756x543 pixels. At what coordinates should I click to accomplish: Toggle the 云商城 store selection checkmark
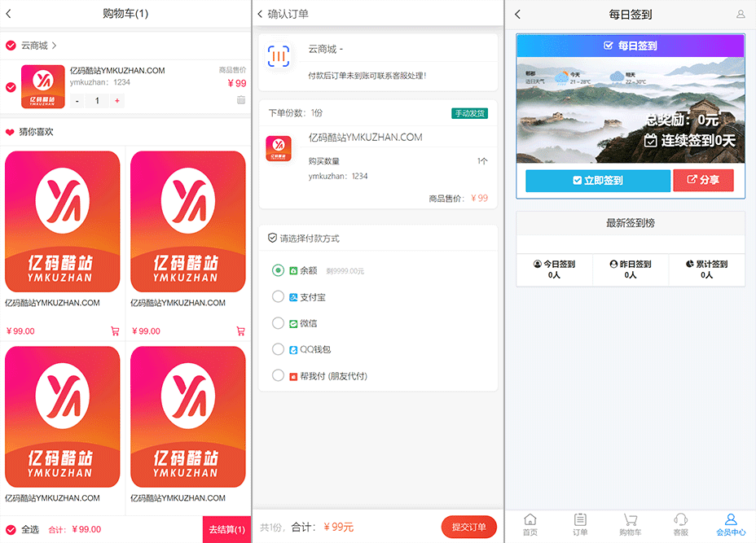[11, 46]
